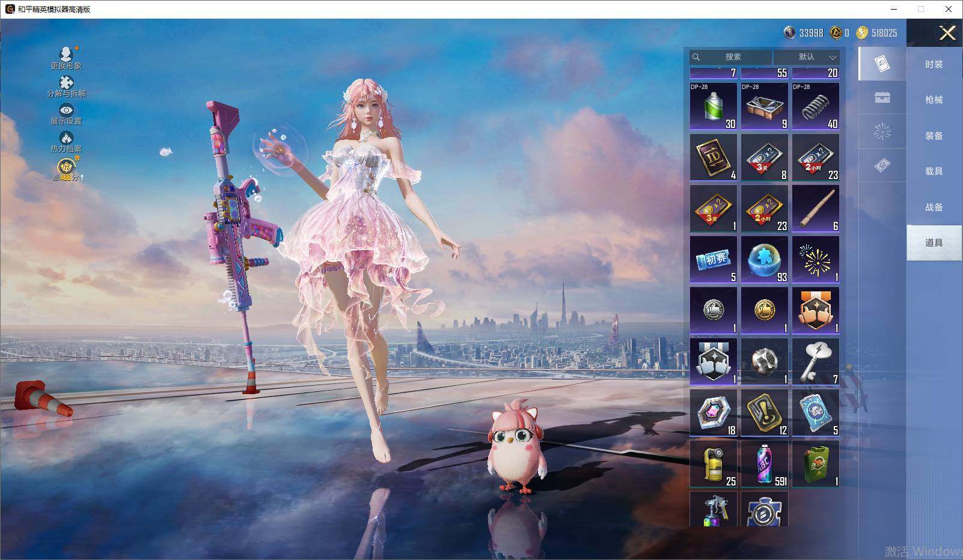This screenshot has height=560, width=963.
Task: Open the ticket sub-category tab
Action: [x=882, y=165]
